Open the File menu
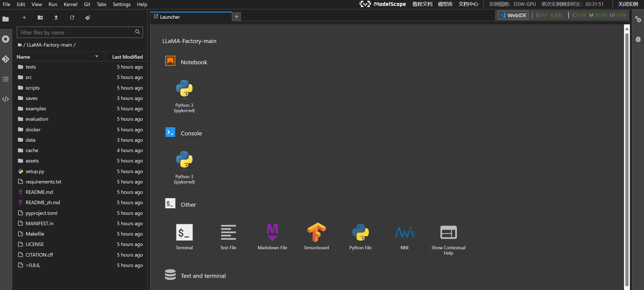 7,4
